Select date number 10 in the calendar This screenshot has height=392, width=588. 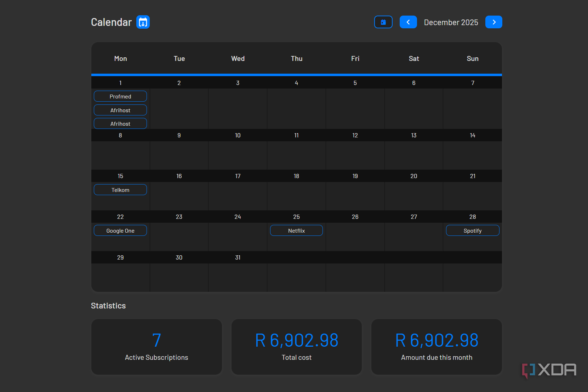(x=238, y=135)
